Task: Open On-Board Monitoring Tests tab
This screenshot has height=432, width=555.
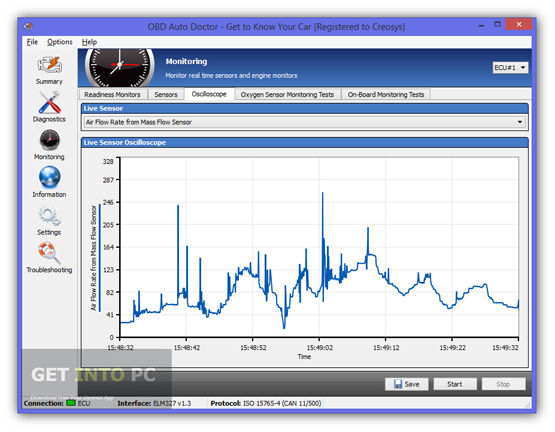Action: [x=386, y=95]
